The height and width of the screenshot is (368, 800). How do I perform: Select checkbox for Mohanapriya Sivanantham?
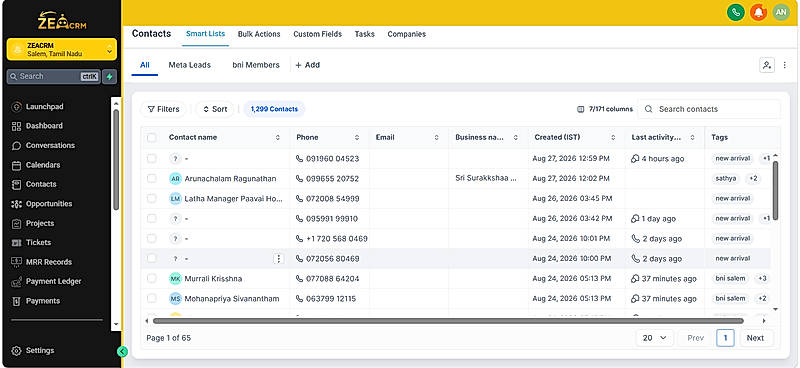pos(152,298)
